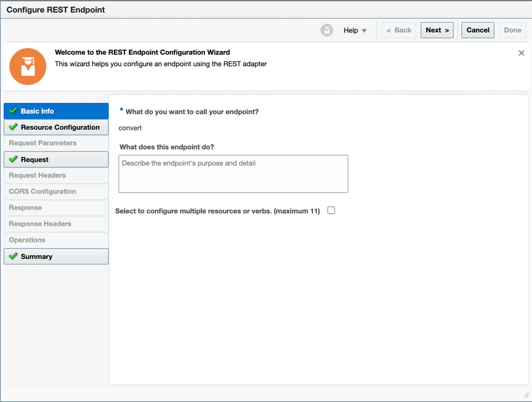Click the user avatar icon near Help

[x=327, y=30]
